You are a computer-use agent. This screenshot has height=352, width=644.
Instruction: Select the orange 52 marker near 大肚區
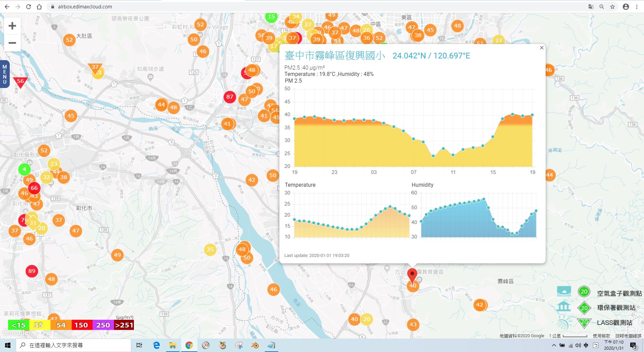(69, 40)
